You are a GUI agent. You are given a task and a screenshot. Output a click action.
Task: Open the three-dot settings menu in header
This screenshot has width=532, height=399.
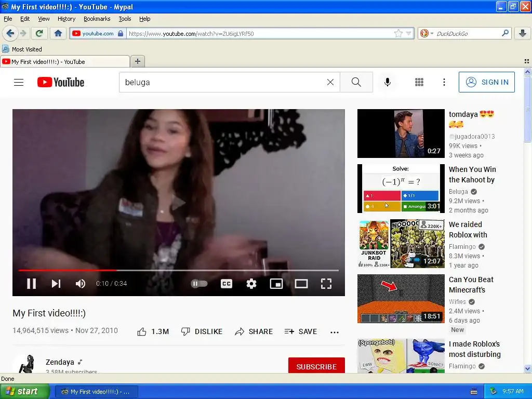click(444, 82)
